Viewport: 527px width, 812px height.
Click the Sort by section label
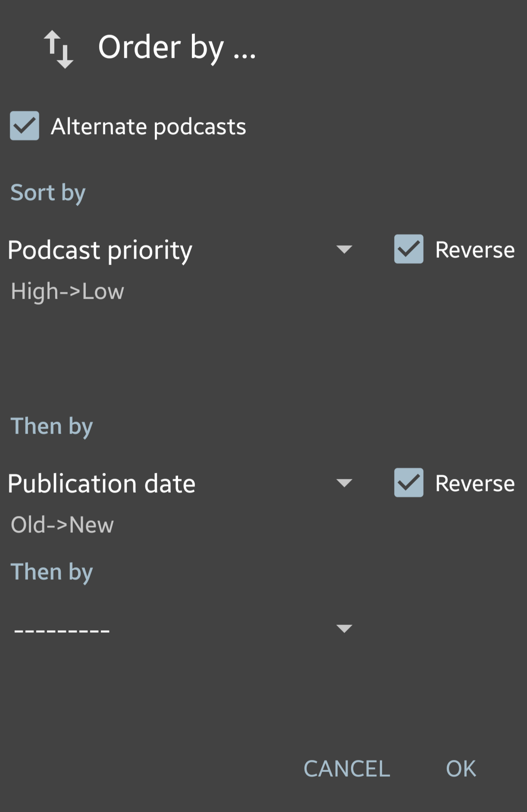48,193
